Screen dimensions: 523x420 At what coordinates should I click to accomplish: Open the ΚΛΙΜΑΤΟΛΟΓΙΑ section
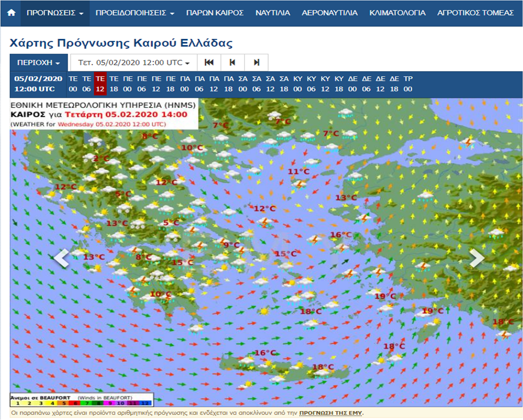coord(397,13)
